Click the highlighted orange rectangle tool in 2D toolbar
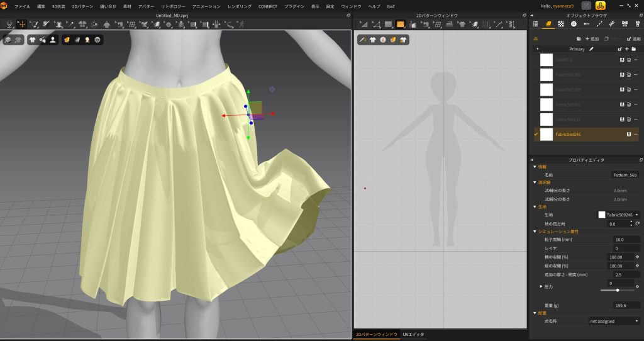The image size is (644, 341). tap(400, 24)
